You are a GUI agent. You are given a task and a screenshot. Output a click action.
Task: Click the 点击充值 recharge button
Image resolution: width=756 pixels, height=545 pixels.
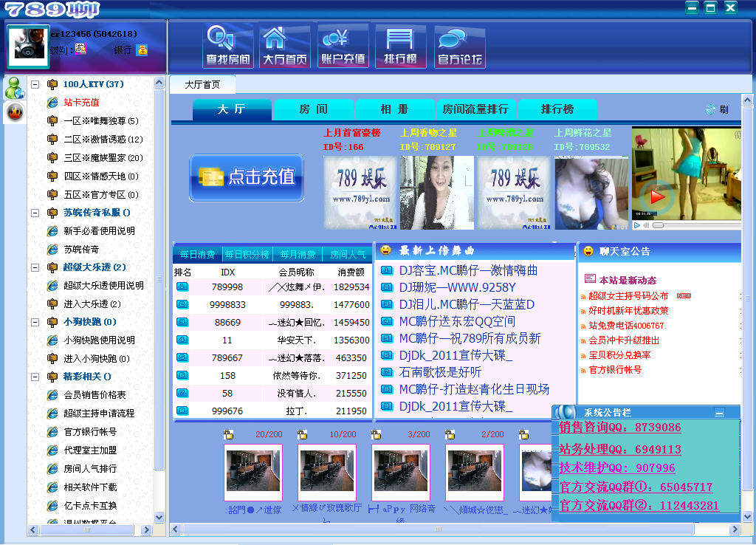point(247,177)
